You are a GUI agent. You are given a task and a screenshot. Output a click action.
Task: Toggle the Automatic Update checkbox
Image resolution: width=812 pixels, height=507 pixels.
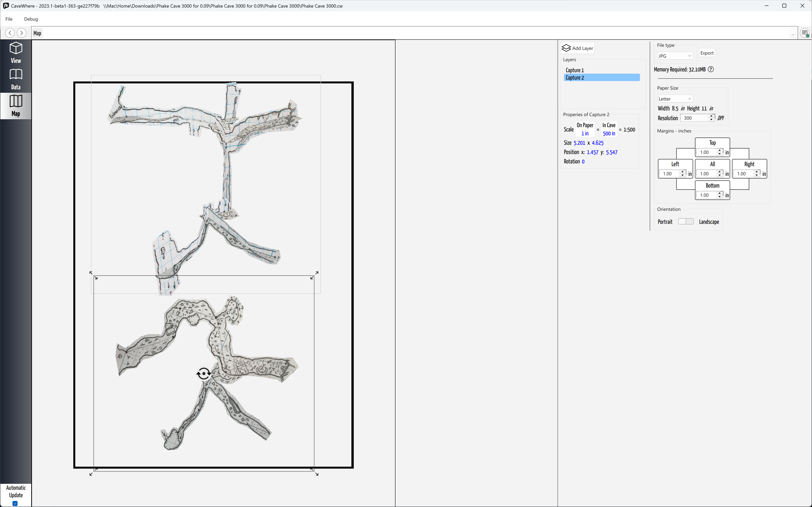pos(15,503)
